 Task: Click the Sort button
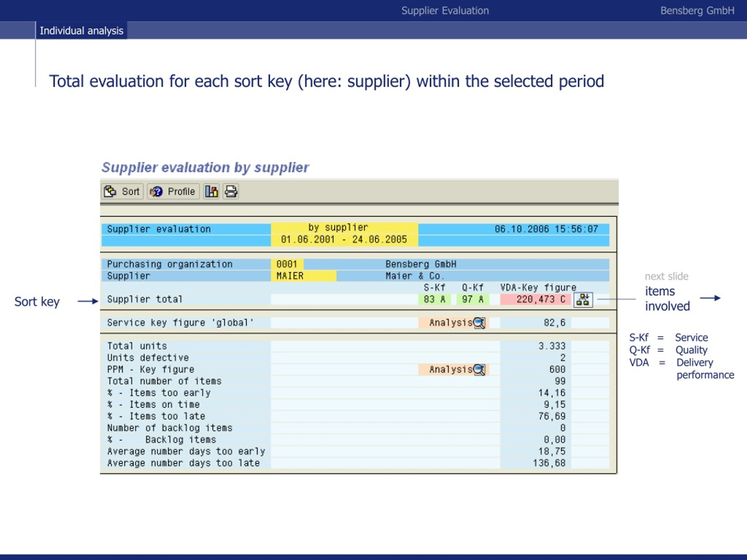(122, 191)
